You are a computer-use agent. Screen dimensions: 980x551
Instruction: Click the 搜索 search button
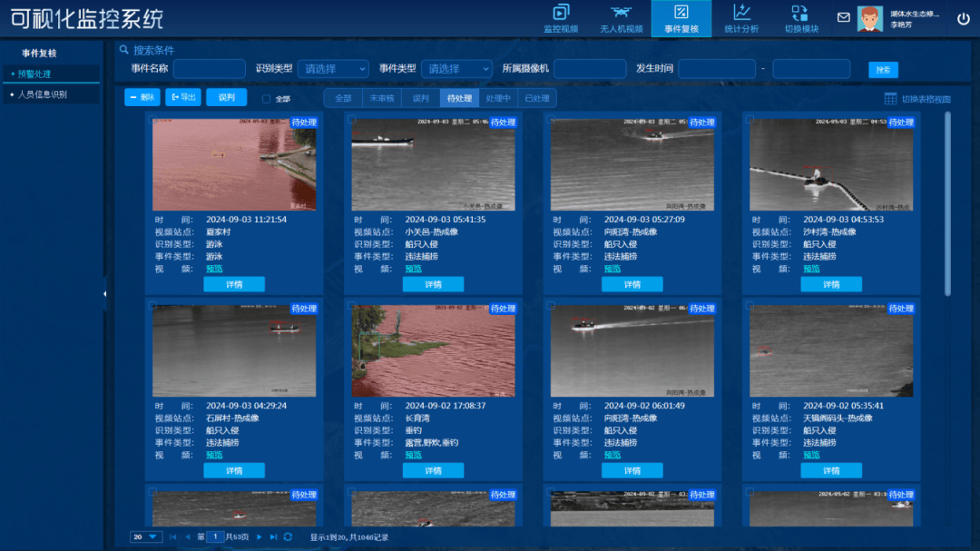pyautogui.click(x=883, y=70)
